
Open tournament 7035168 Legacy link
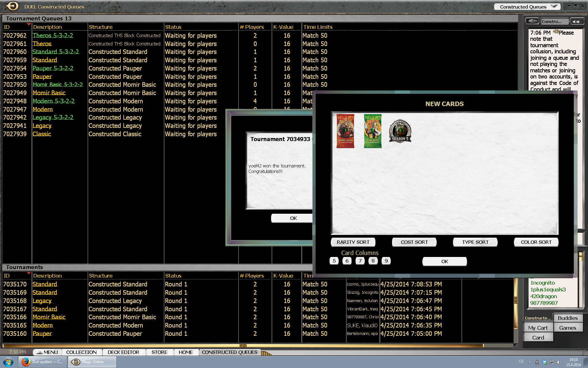tap(42, 301)
